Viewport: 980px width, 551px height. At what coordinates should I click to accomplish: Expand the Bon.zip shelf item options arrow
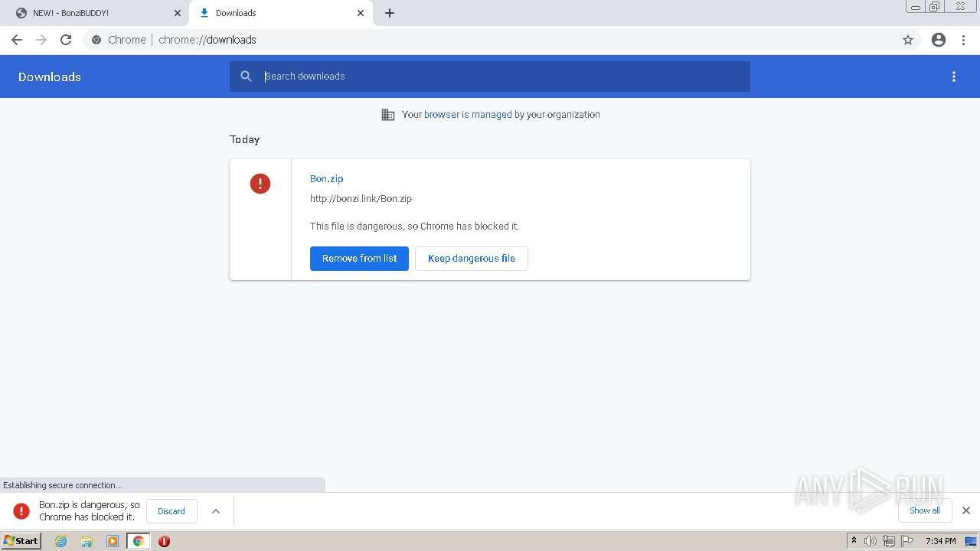[216, 511]
